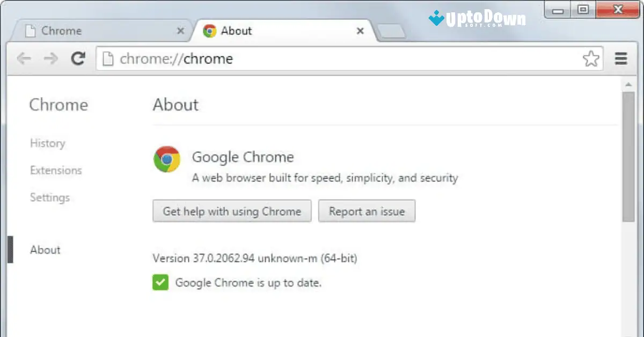The width and height of the screenshot is (644, 337).
Task: Click Report an issue
Action: coord(367,211)
